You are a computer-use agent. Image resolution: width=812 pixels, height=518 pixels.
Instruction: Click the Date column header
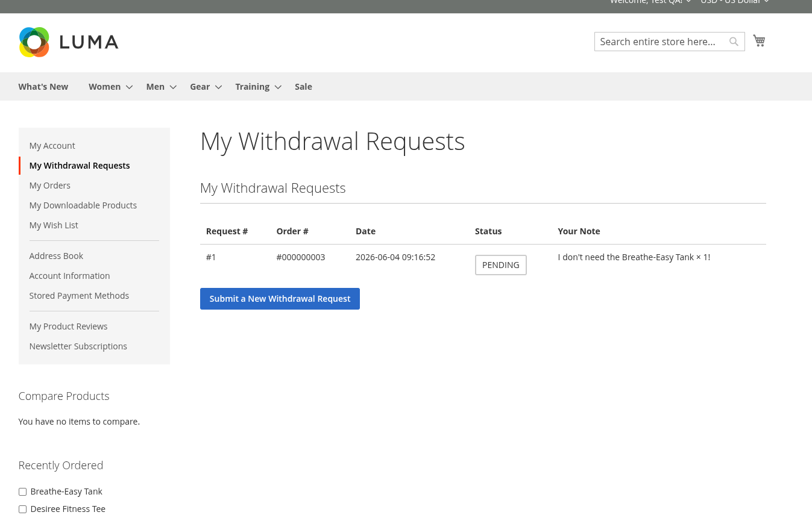(x=365, y=231)
